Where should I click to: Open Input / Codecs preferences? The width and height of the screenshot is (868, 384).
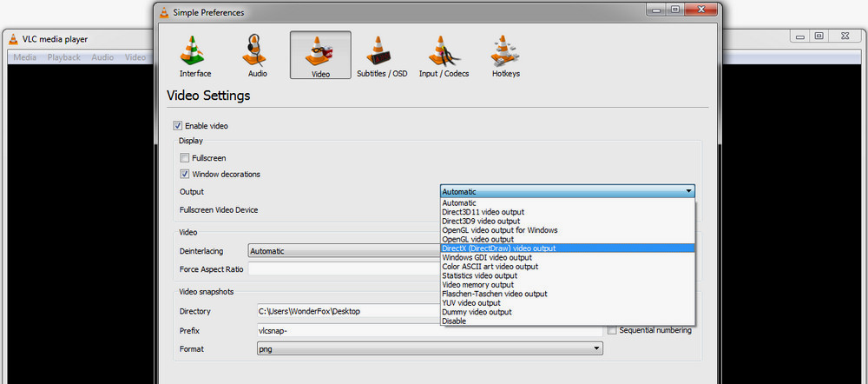pyautogui.click(x=444, y=56)
